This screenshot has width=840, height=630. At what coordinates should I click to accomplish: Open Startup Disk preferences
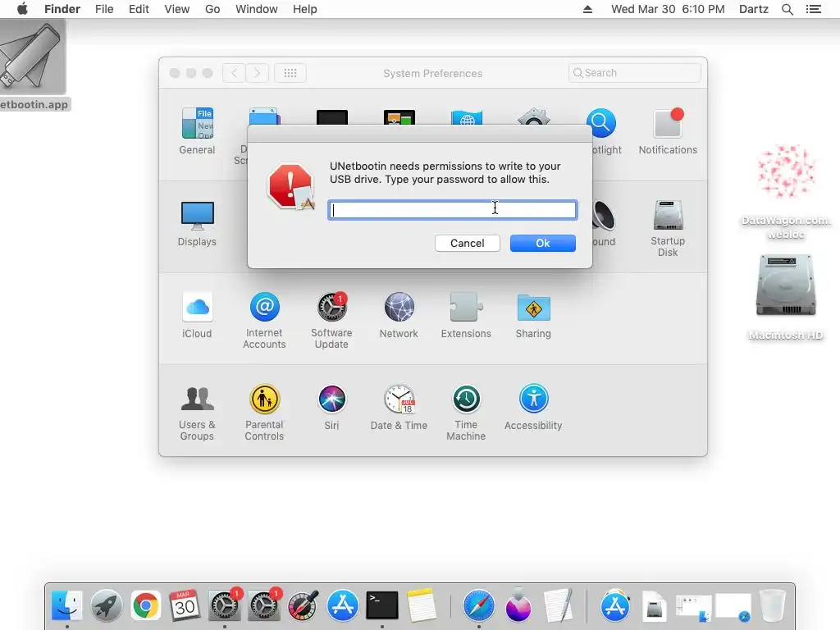[x=668, y=228]
